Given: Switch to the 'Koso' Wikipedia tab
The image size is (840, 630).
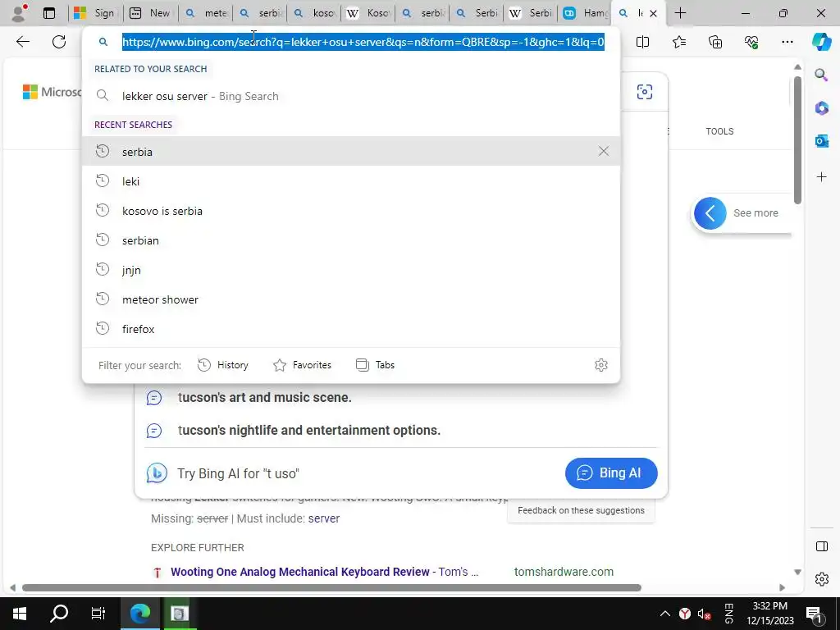Looking at the screenshot, I should (368, 13).
